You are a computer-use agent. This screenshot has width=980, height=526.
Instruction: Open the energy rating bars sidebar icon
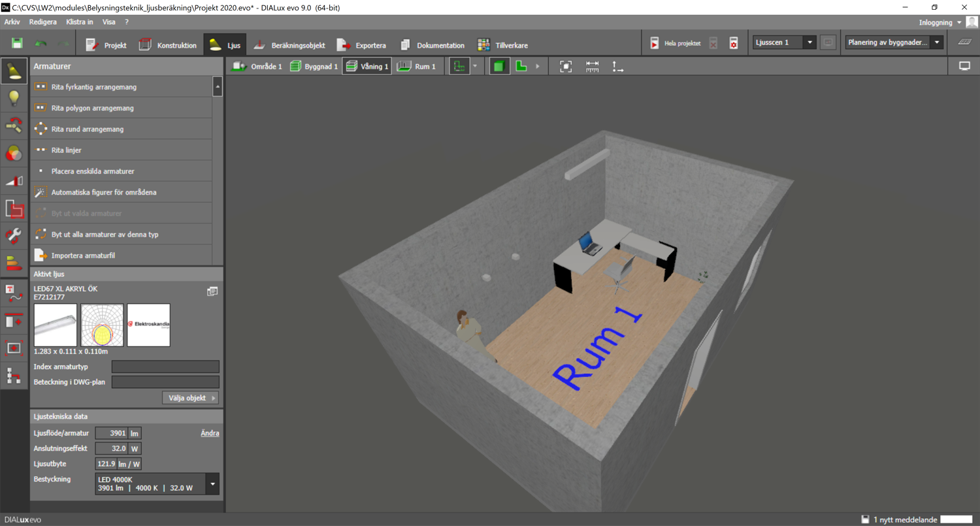point(14,263)
